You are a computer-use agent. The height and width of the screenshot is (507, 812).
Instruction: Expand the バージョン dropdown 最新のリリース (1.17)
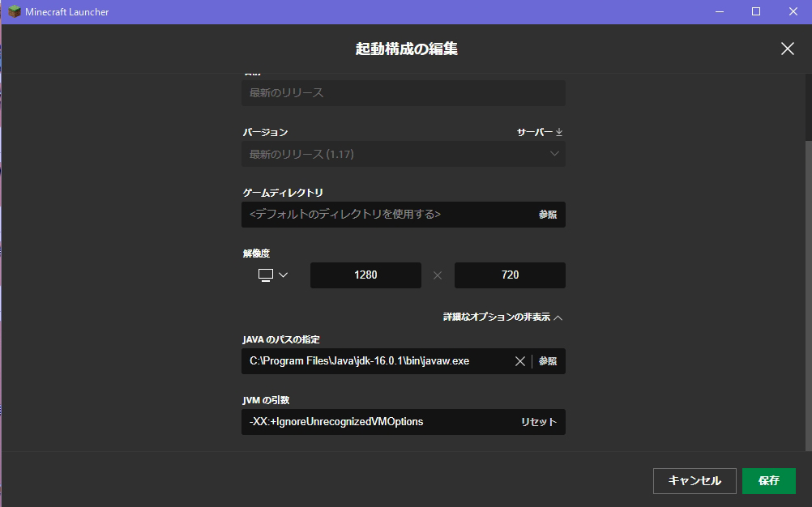[x=404, y=154]
